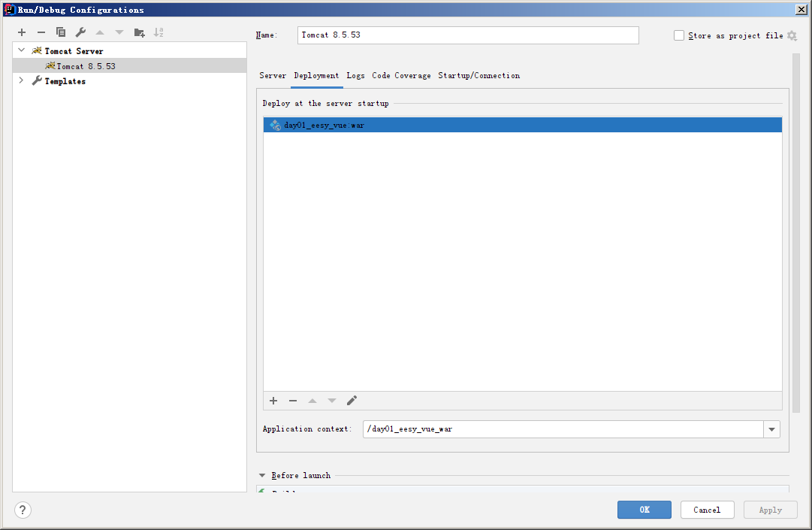Select the Deployment tab
This screenshot has height=530, width=812.
316,76
